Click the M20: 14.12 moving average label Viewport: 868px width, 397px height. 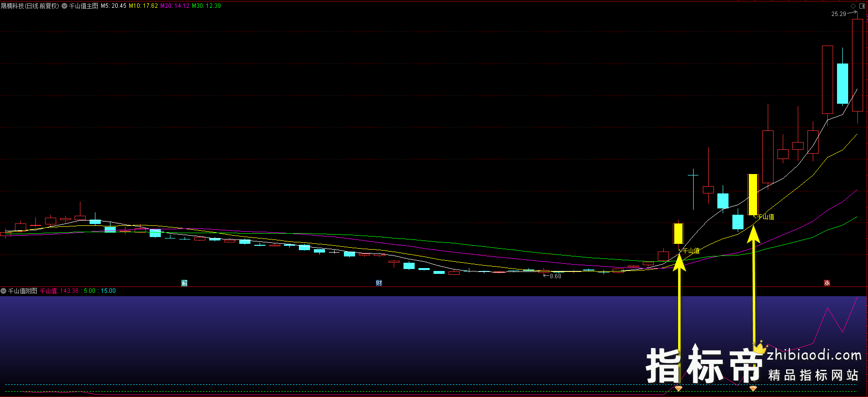tap(175, 6)
